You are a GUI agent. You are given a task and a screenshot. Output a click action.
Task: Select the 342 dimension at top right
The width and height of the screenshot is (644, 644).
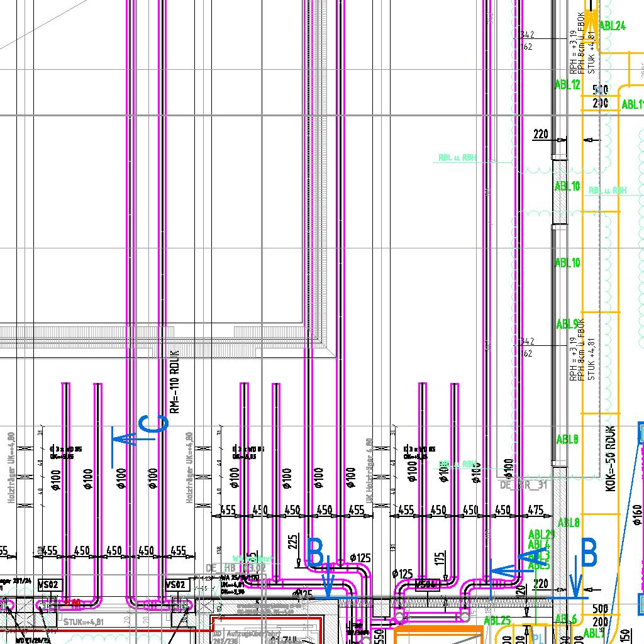(x=527, y=35)
